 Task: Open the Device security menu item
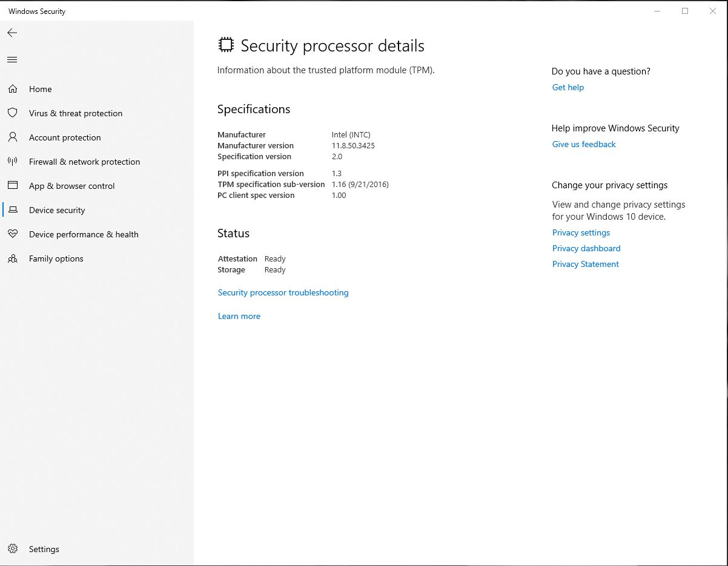[57, 210]
